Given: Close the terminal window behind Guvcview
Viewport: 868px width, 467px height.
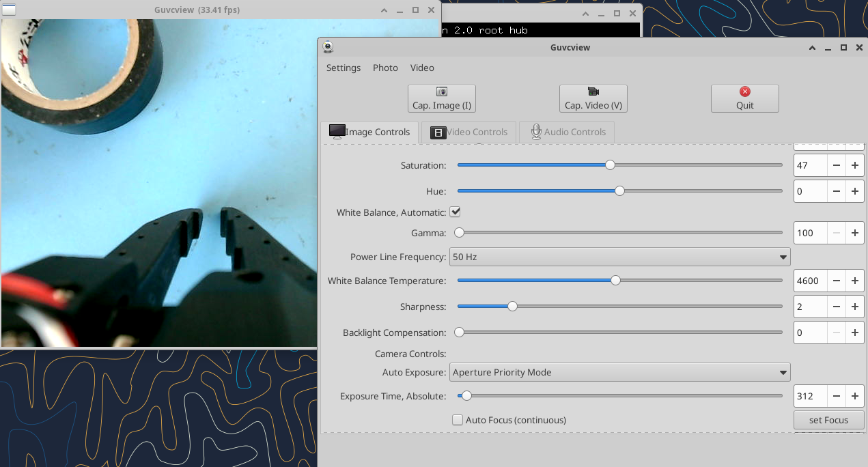Looking at the screenshot, I should [x=632, y=14].
